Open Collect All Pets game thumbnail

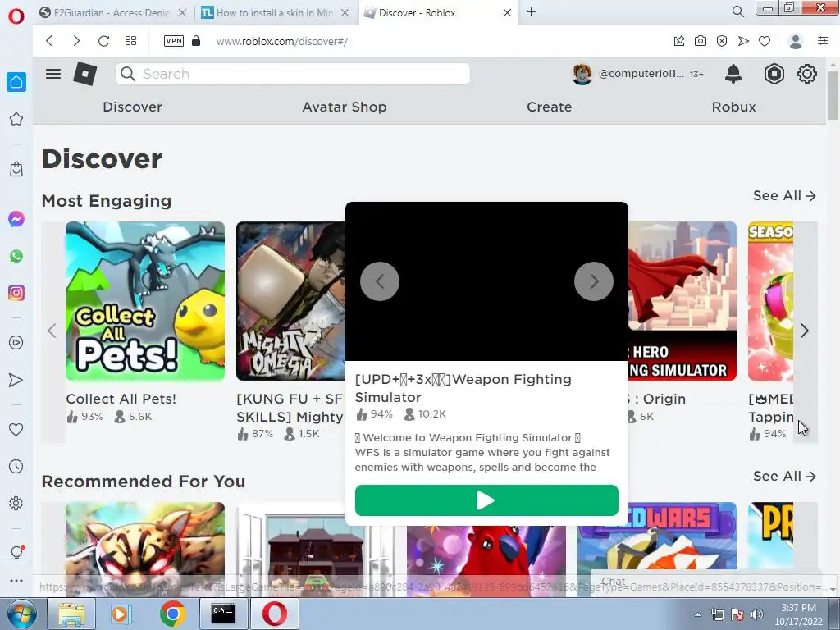pos(145,301)
